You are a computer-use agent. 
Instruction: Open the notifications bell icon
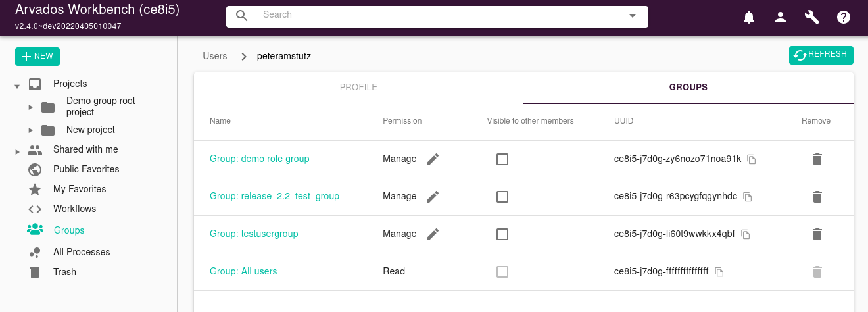click(x=749, y=18)
